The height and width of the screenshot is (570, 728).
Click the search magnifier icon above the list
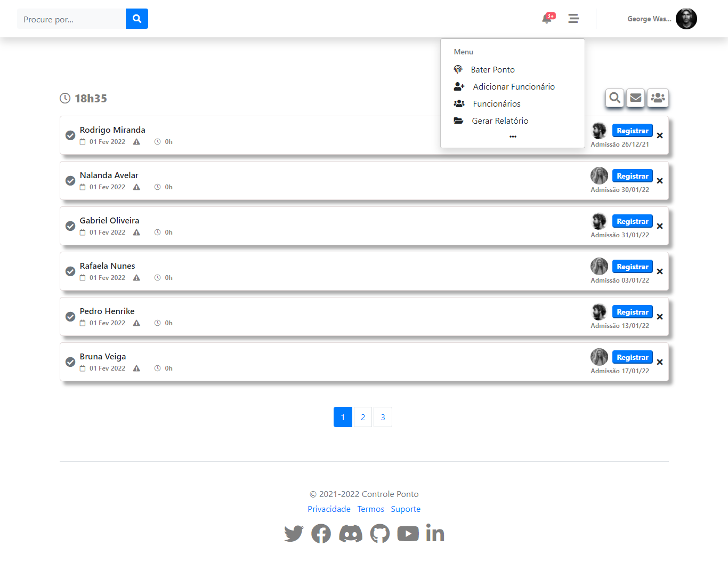(x=614, y=98)
